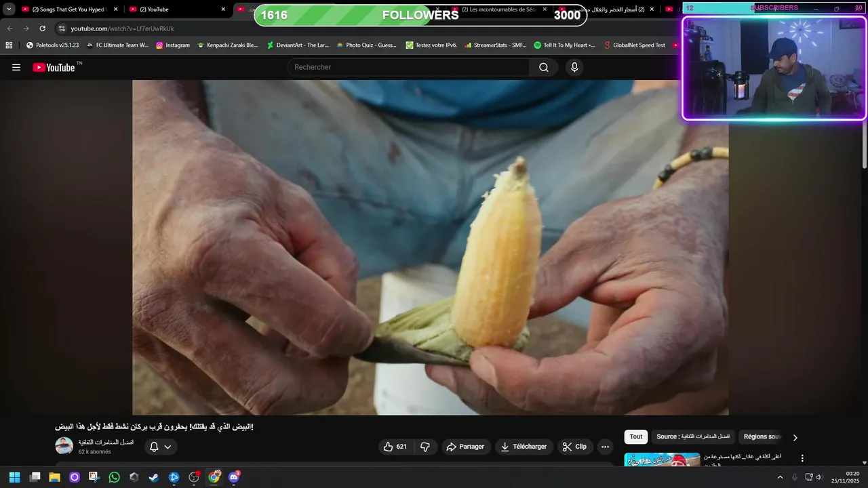Go back in Chrome browser

click(9, 28)
